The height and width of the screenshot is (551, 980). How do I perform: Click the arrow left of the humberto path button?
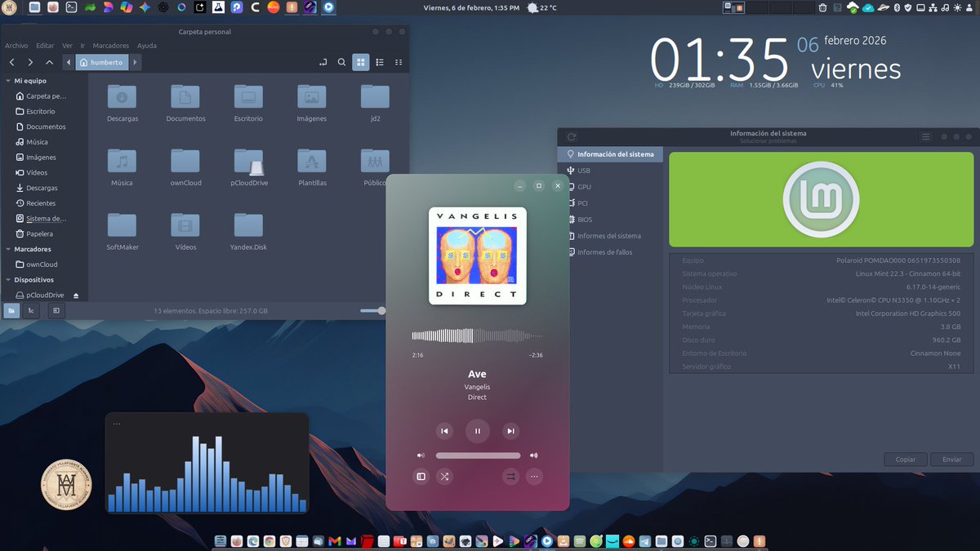pyautogui.click(x=69, y=62)
